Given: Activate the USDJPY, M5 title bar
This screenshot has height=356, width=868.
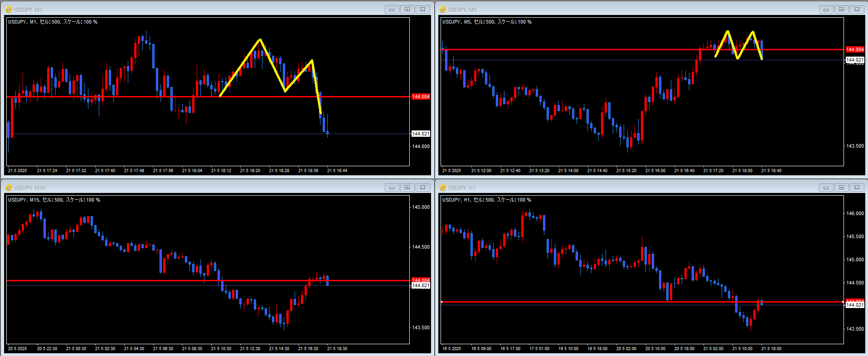Looking at the screenshot, I should 635,10.
